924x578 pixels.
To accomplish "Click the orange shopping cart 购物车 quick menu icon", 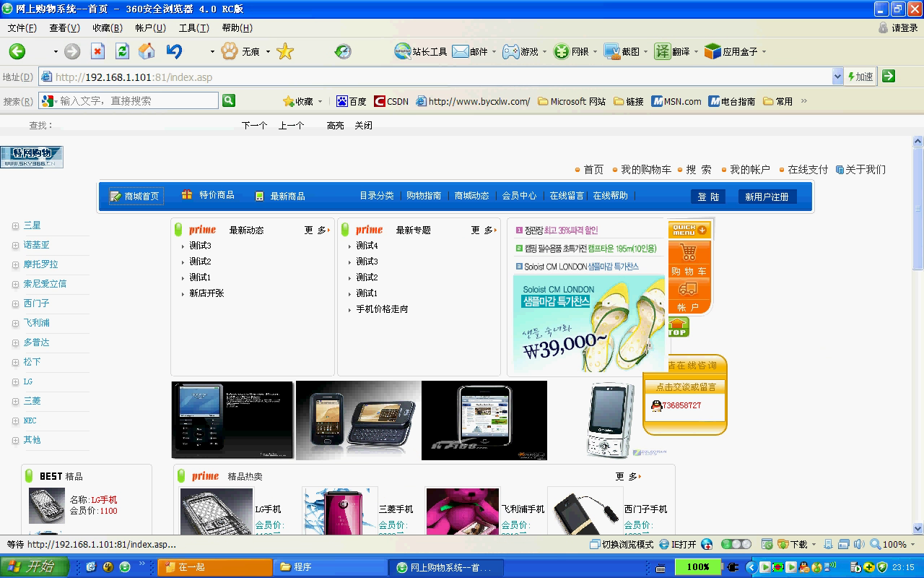I will tap(689, 259).
